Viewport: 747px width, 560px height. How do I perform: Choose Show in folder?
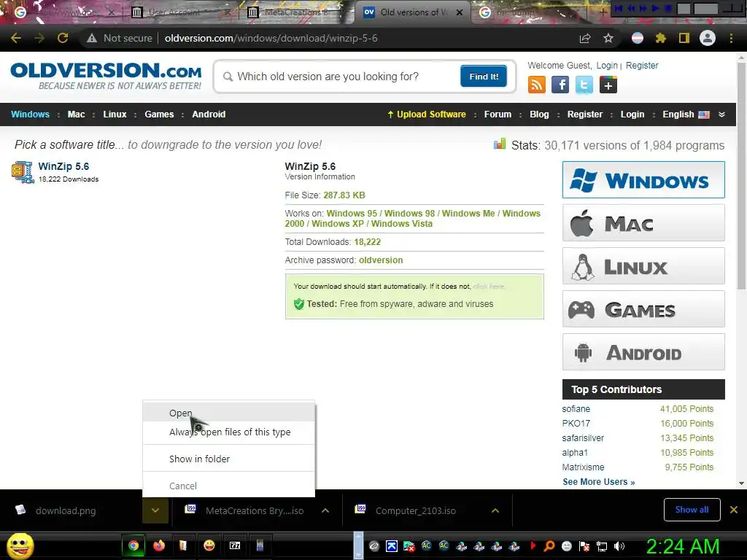pos(228,459)
